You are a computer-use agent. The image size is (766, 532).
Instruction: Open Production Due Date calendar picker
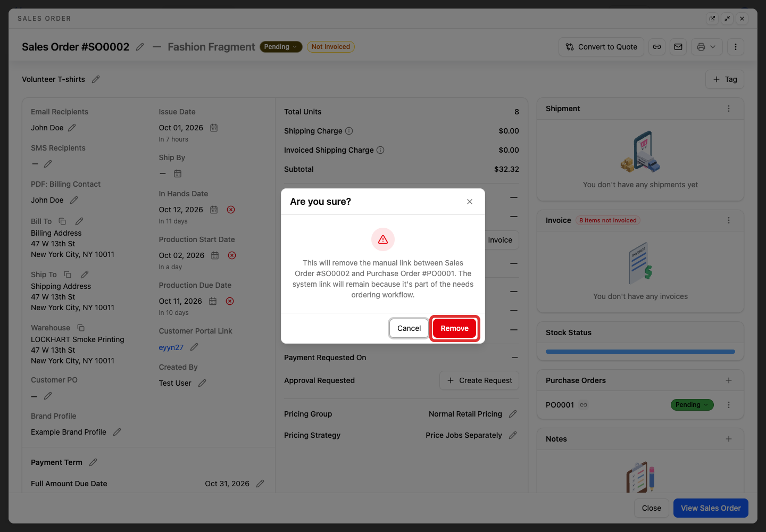213,301
